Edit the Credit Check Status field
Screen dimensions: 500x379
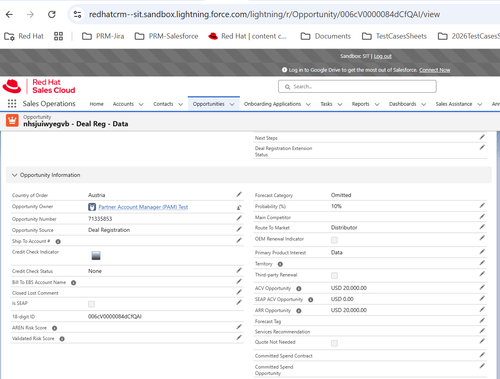[x=239, y=270]
